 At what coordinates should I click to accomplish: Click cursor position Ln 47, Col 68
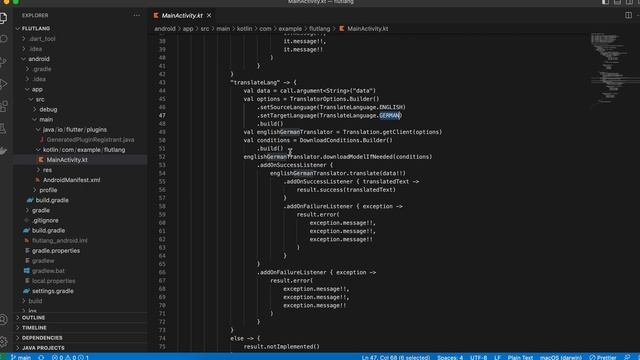(396, 357)
